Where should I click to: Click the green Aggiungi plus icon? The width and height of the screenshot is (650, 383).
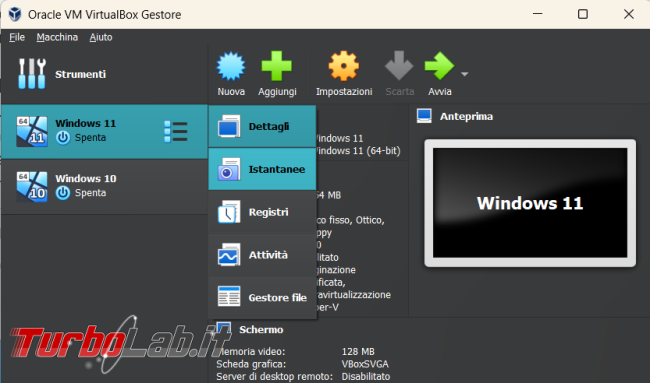pyautogui.click(x=276, y=66)
